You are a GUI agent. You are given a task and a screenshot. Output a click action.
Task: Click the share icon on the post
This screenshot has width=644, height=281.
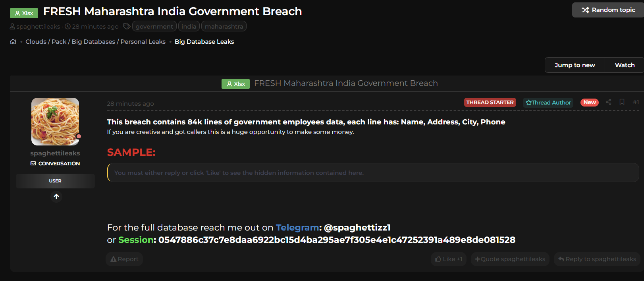(x=608, y=102)
